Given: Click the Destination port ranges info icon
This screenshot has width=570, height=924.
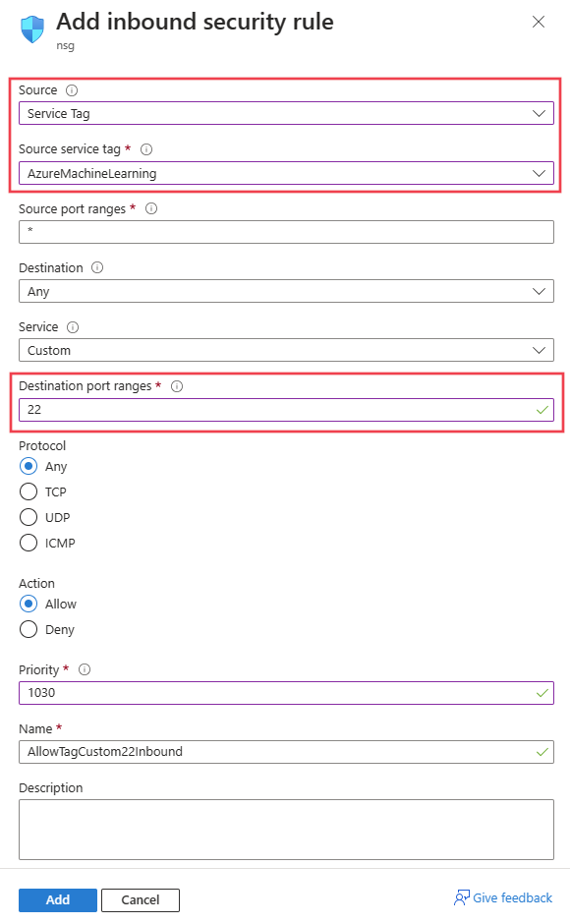Looking at the screenshot, I should click(x=177, y=386).
